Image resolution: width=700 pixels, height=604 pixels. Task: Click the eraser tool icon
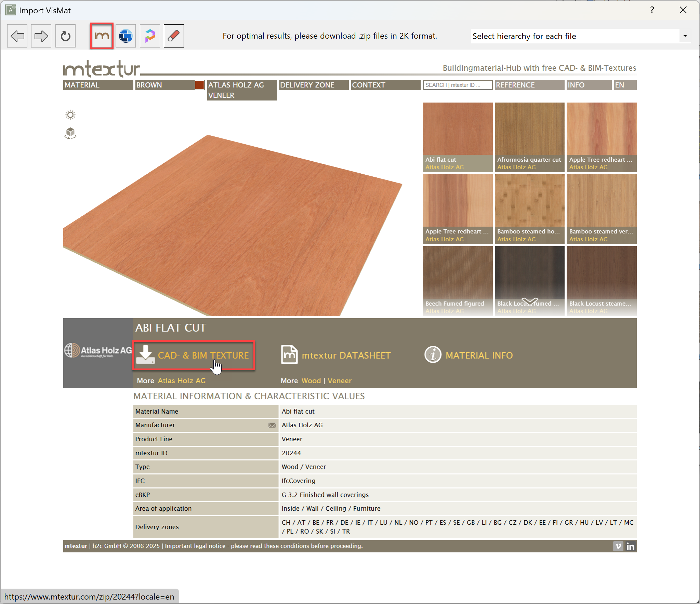[173, 36]
